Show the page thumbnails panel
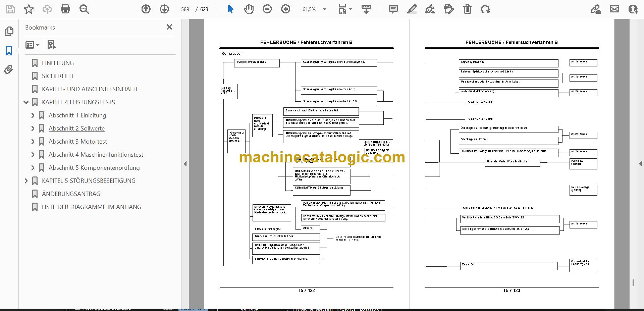Screen dimensions: 644x311 click(9, 31)
